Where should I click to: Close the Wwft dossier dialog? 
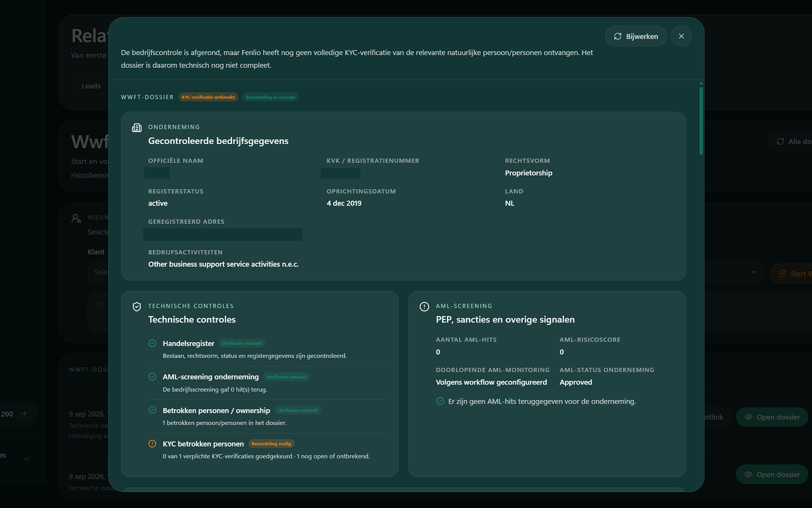click(x=682, y=36)
